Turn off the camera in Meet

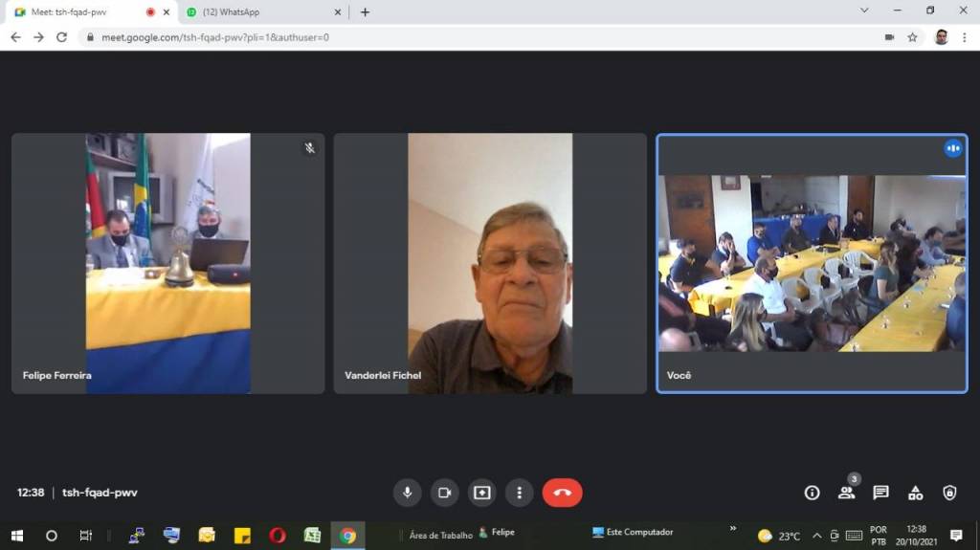pos(444,493)
